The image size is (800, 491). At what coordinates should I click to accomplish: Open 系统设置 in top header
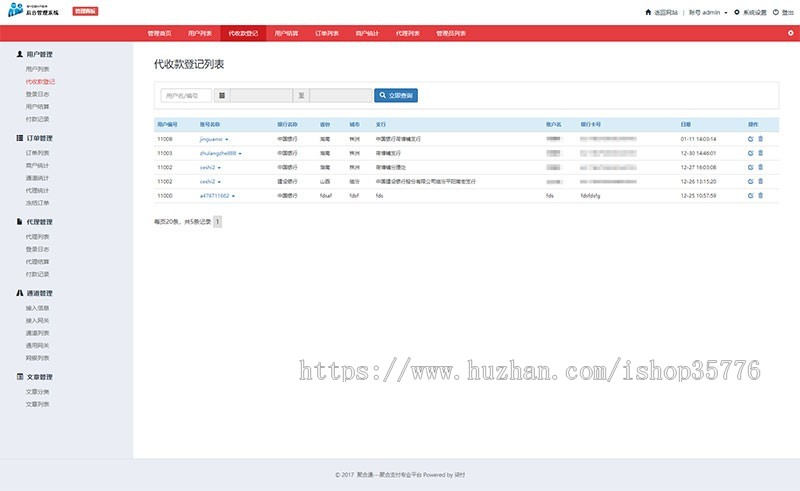tap(750, 13)
